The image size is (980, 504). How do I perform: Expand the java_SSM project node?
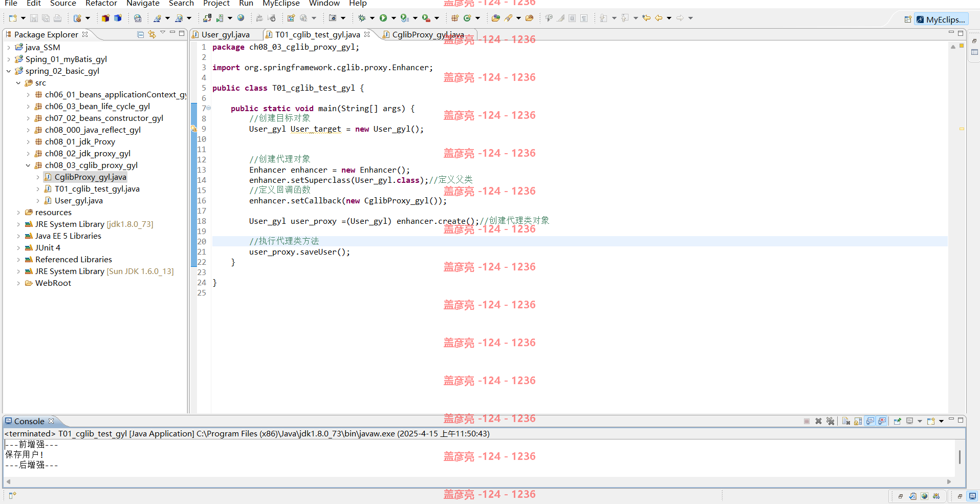[9, 48]
